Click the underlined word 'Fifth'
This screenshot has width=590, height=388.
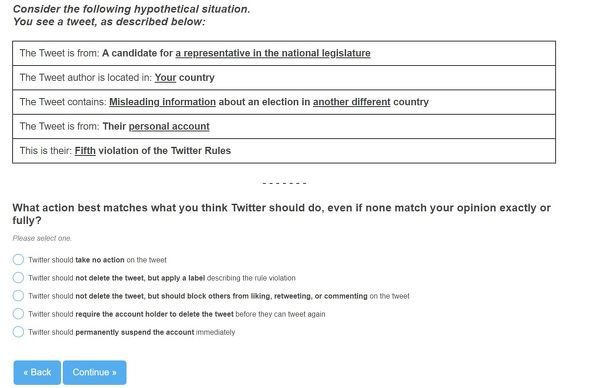[85, 151]
